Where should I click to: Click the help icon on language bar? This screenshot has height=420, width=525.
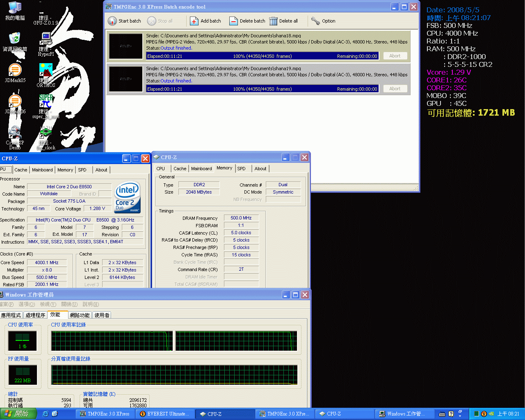click(451, 414)
